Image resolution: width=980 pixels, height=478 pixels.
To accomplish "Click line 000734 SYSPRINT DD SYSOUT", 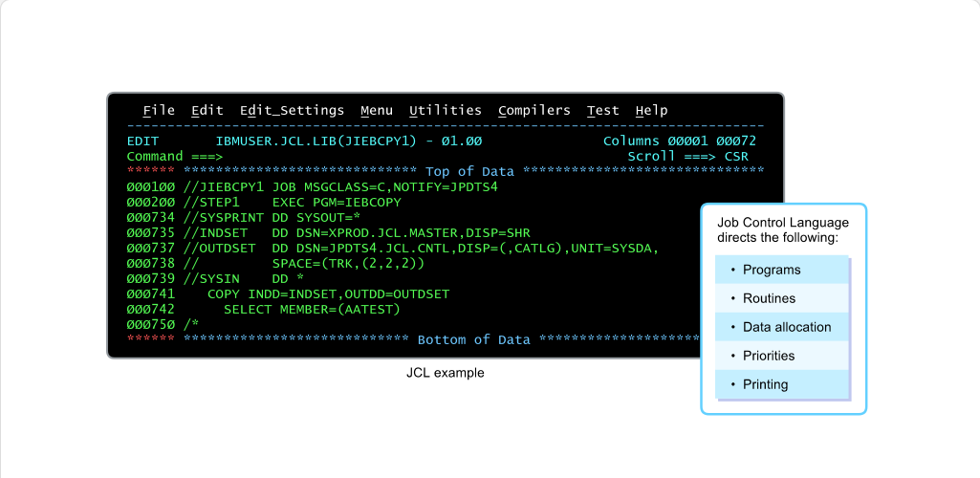I will coord(244,217).
